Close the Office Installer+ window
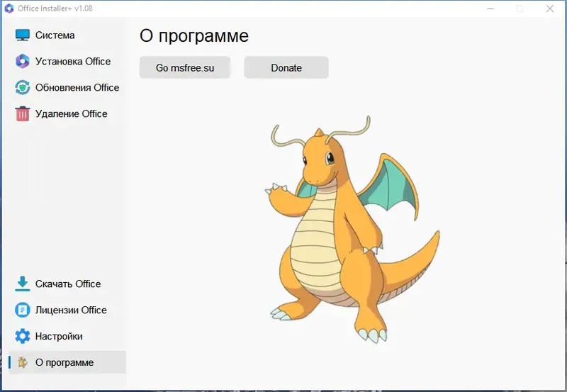 click(x=550, y=9)
